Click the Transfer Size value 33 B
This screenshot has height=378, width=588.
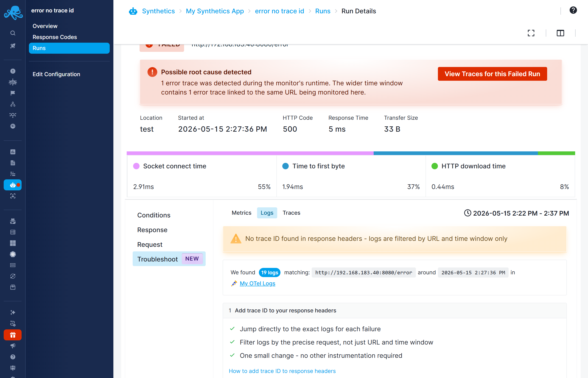392,129
